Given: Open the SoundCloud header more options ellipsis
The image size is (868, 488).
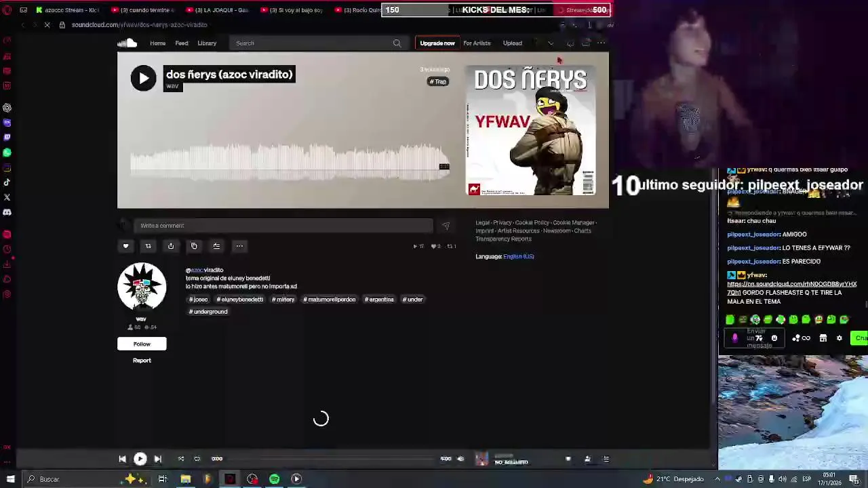Looking at the screenshot, I should click(601, 43).
